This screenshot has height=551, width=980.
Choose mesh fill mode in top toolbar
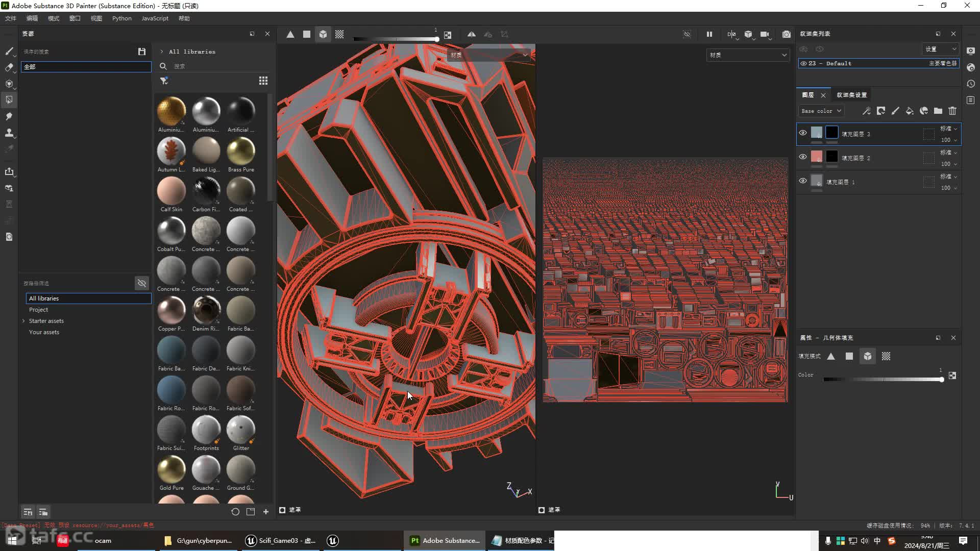click(x=323, y=34)
